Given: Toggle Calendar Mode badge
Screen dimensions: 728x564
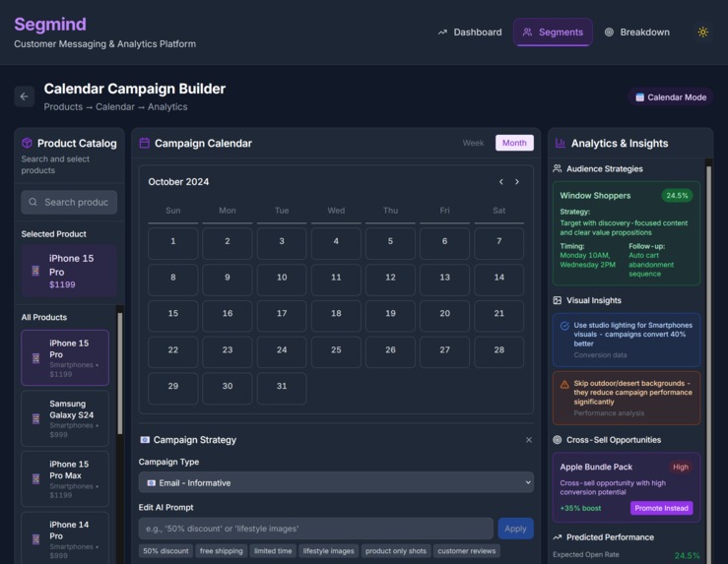Looking at the screenshot, I should coord(671,96).
